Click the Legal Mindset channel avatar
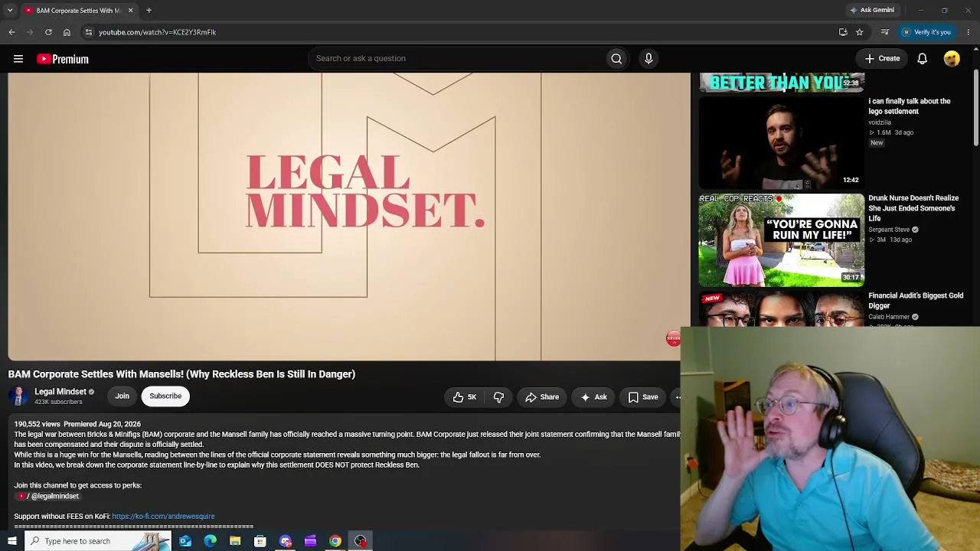Image resolution: width=980 pixels, height=551 pixels. (18, 396)
